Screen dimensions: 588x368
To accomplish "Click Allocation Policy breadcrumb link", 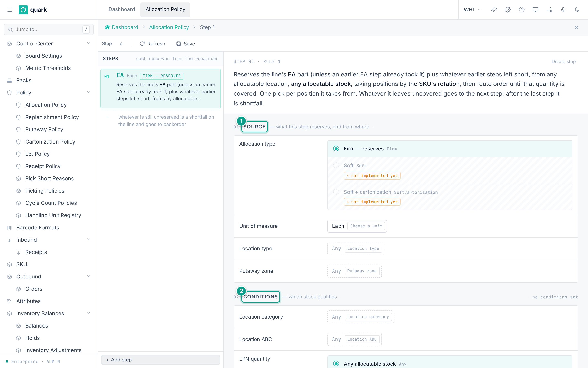I will tap(169, 27).
